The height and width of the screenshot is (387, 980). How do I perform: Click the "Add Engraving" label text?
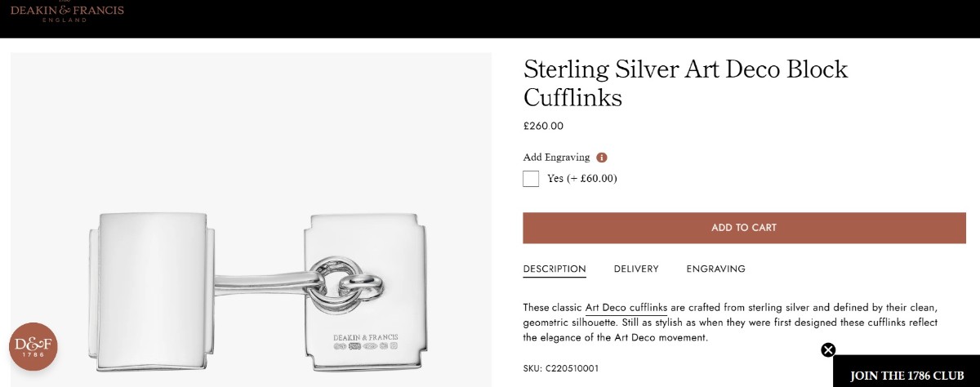click(x=556, y=158)
